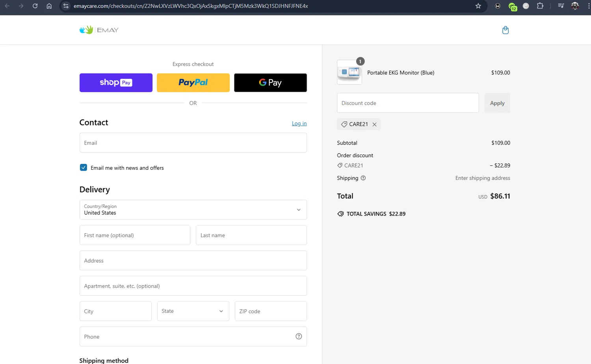The height and width of the screenshot is (364, 591).
Task: Go to the browser home page
Action: click(49, 6)
